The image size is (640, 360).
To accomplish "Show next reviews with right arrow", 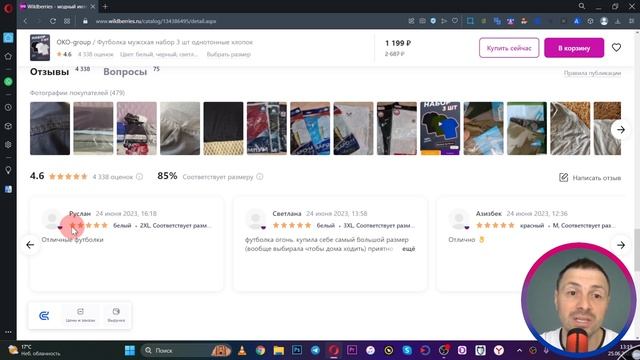I will coord(621,245).
